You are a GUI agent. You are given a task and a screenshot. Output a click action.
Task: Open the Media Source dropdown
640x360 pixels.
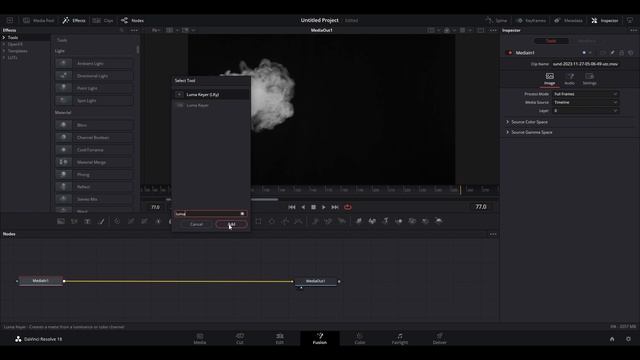click(585, 102)
